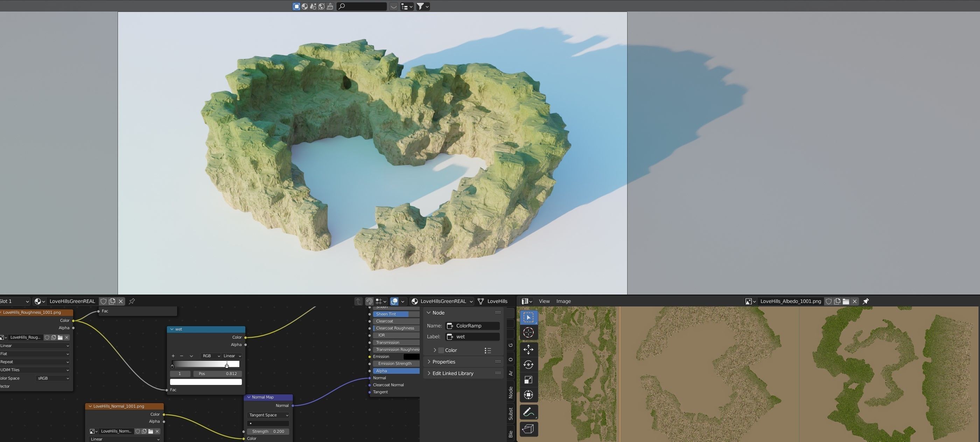Switch to the Ar sidebar tab
980x442 pixels.
(511, 373)
